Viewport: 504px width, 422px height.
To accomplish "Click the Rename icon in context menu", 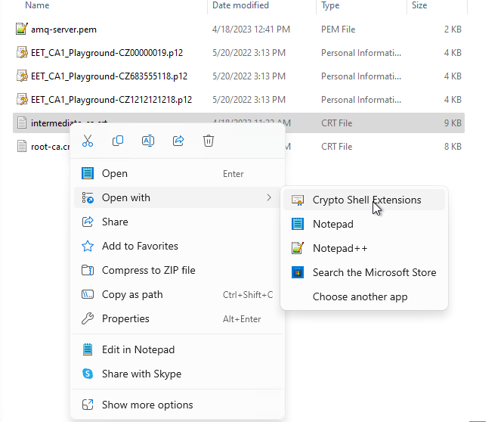I will pos(148,141).
